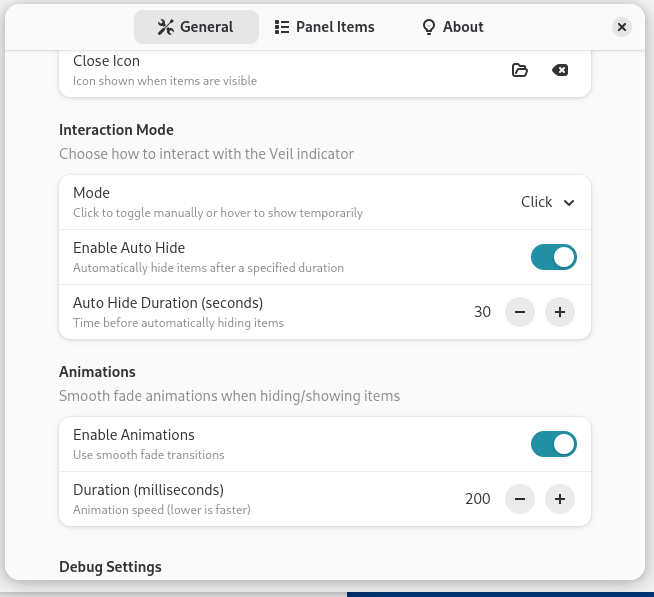Screen dimensions: 654x597
Task: Click the animation Duration value 200
Action: pyautogui.click(x=478, y=499)
